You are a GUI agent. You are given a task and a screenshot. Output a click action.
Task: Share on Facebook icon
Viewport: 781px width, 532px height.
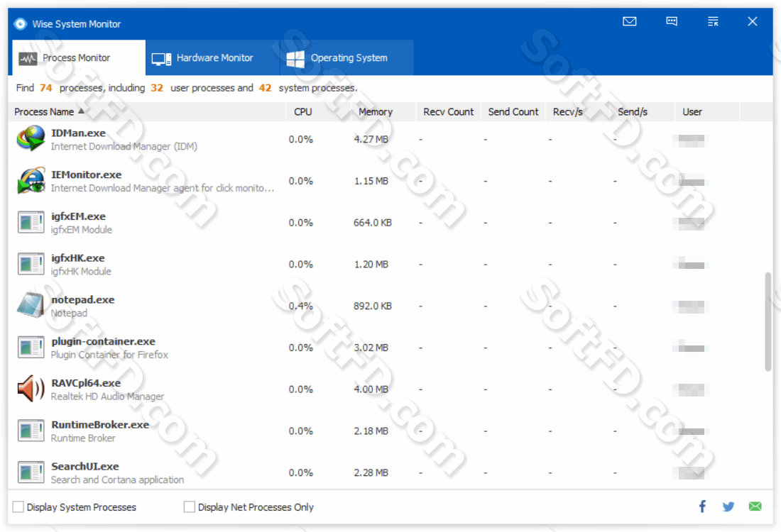tap(702, 506)
